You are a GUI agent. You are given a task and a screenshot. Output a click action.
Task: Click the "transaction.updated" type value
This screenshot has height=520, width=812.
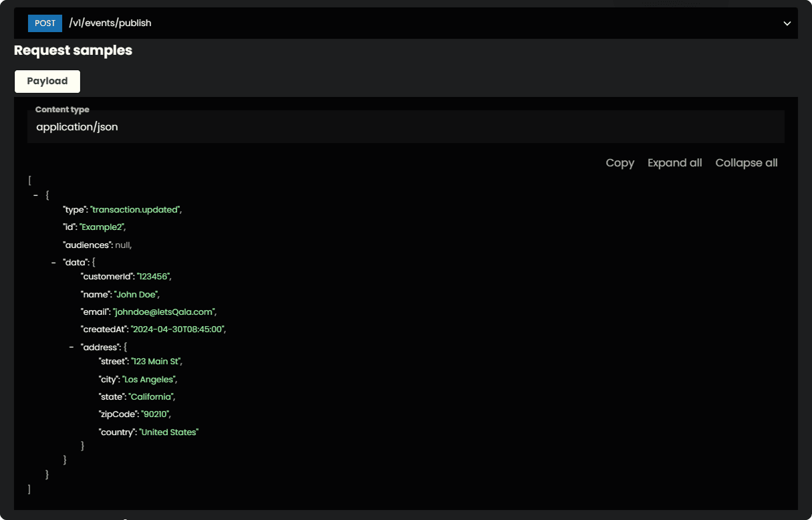(135, 210)
